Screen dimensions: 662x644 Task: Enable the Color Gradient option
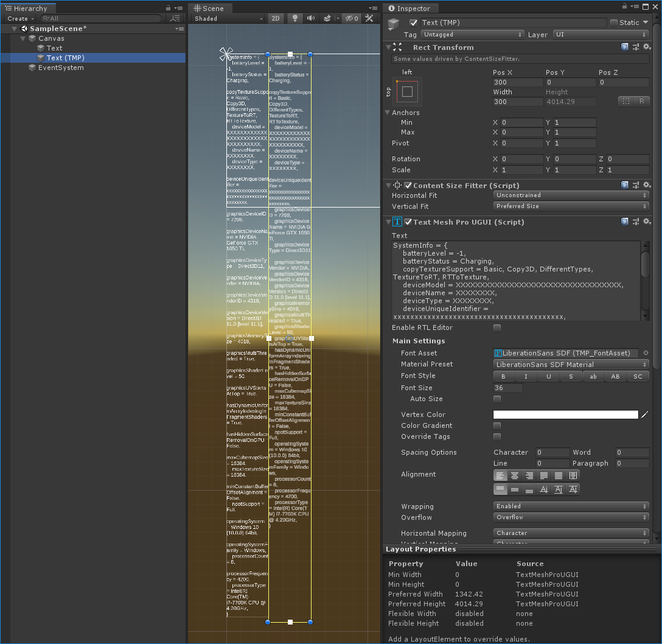496,425
